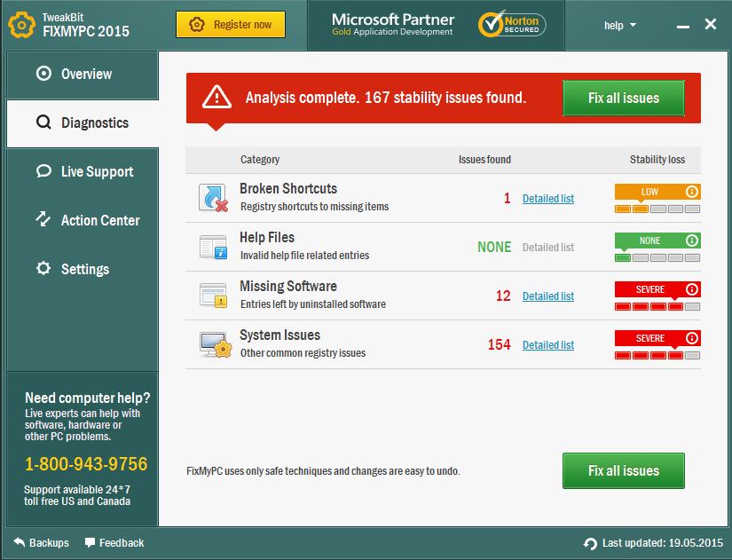
Task: Open the Settings tab
Action: tap(82, 270)
